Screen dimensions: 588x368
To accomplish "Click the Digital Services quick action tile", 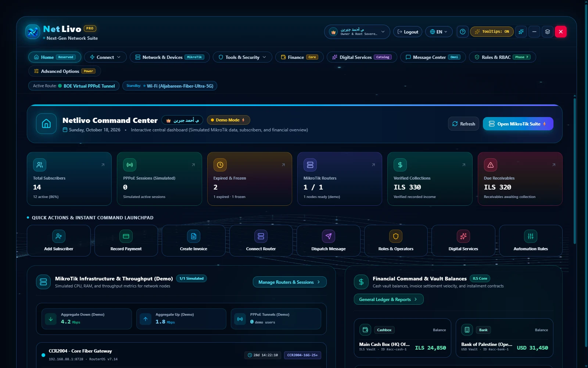I will pyautogui.click(x=463, y=241).
